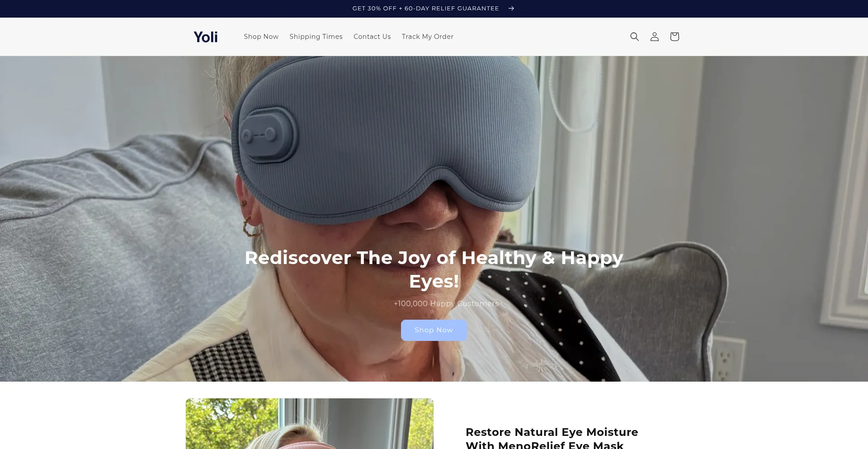Select "Shop Now" in the navigation menu
This screenshot has height=449, width=868.
click(261, 37)
